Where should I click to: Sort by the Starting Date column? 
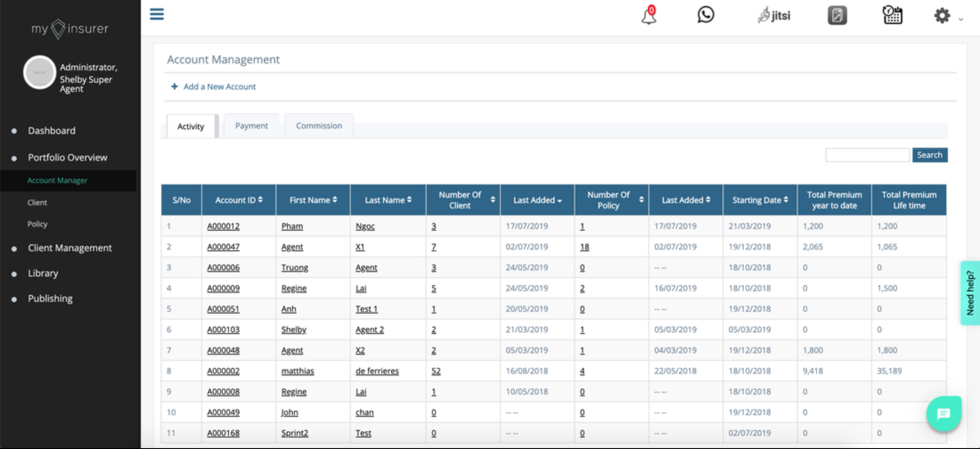pyautogui.click(x=760, y=200)
